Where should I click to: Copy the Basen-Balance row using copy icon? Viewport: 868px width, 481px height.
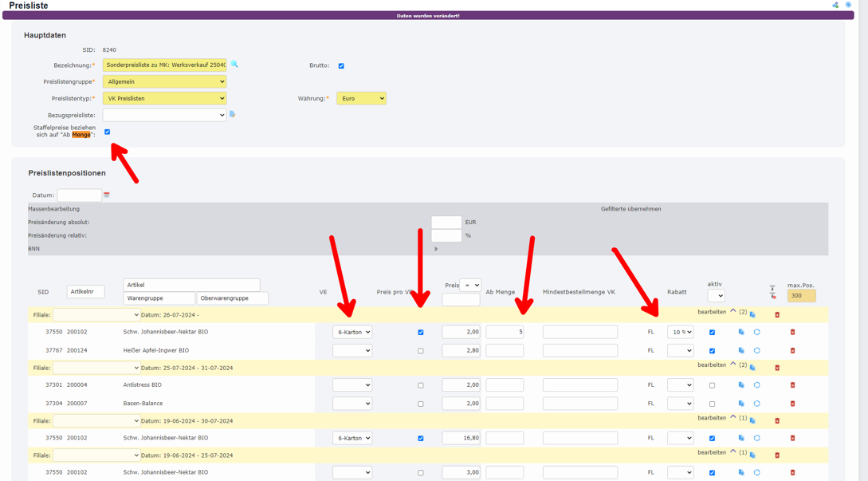(741, 404)
